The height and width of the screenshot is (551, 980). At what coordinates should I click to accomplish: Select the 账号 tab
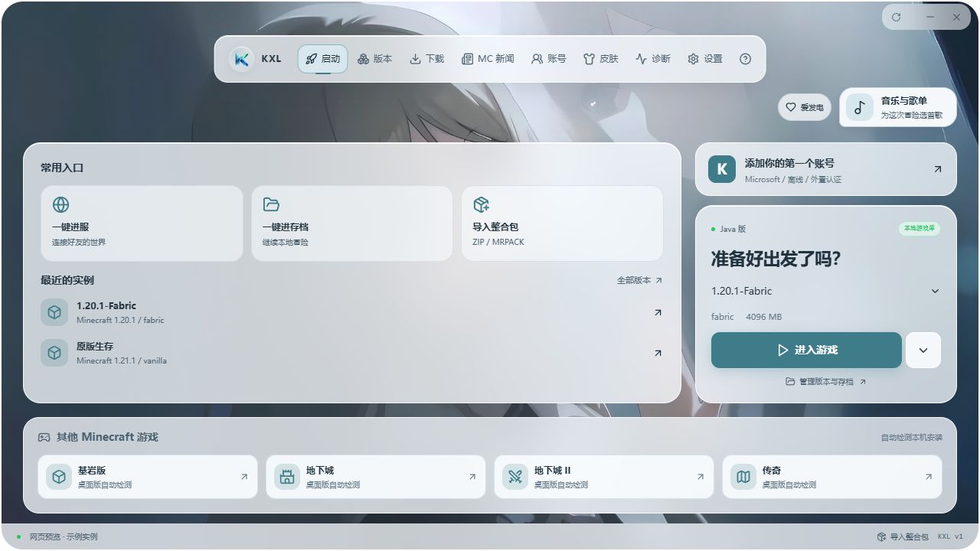coord(548,59)
